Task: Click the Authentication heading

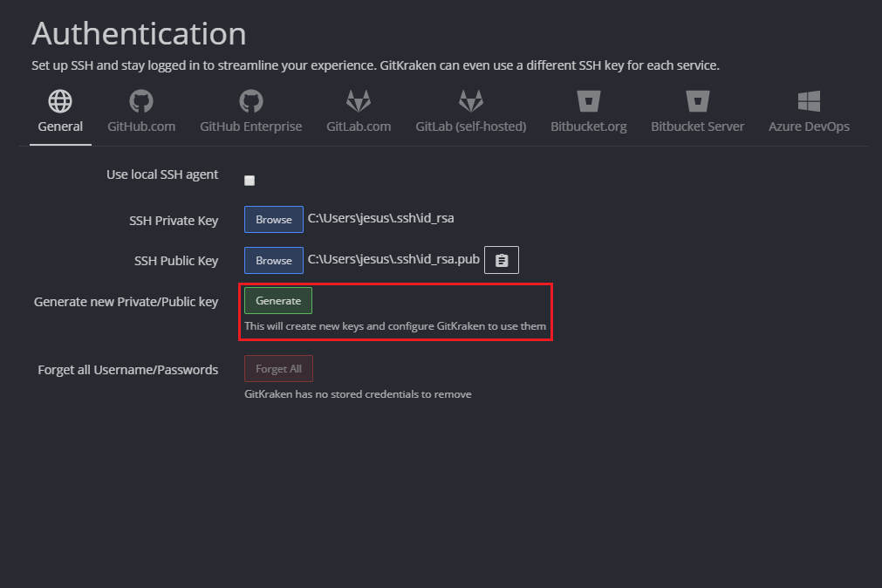Action: coord(139,34)
